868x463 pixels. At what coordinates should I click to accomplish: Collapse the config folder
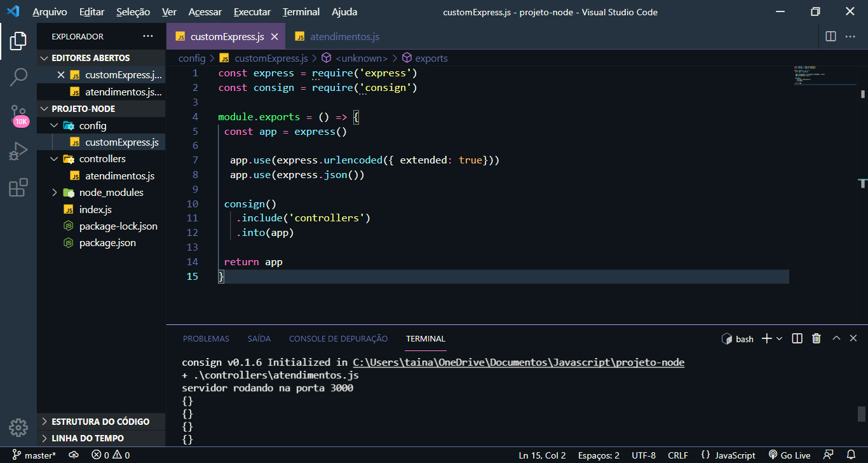101,126
